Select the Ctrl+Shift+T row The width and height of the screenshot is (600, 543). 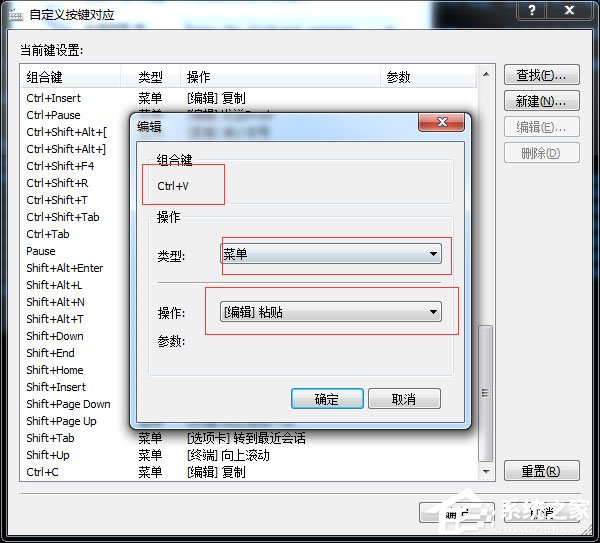[x=57, y=200]
